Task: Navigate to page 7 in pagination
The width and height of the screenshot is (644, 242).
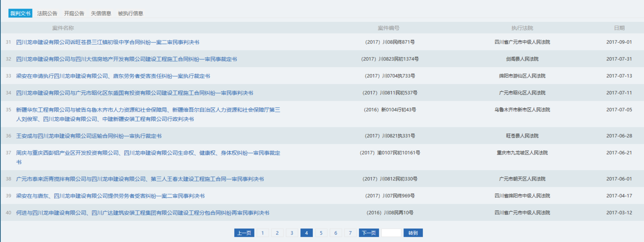Action: pos(350,233)
